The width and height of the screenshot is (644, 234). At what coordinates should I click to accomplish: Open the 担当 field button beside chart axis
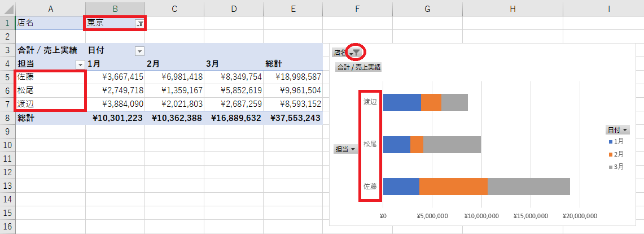pos(346,149)
